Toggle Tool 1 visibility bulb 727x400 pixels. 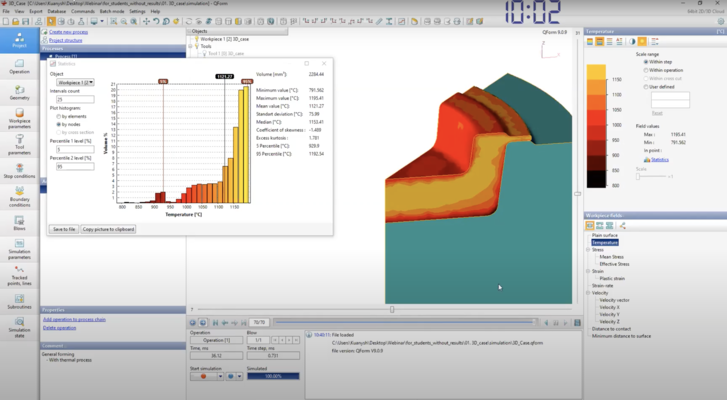click(204, 53)
